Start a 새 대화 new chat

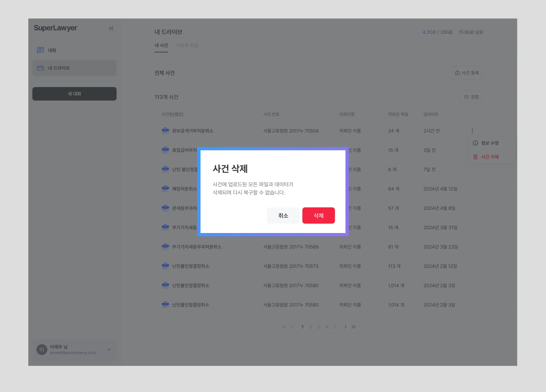[74, 94]
